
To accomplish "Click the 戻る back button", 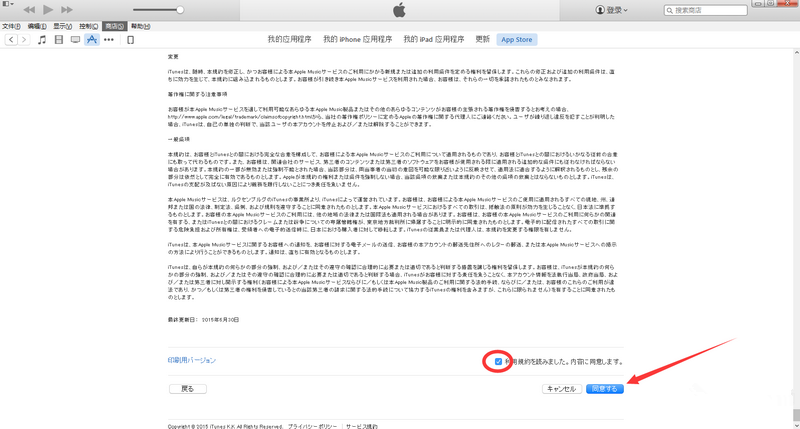I will click(x=188, y=389).
